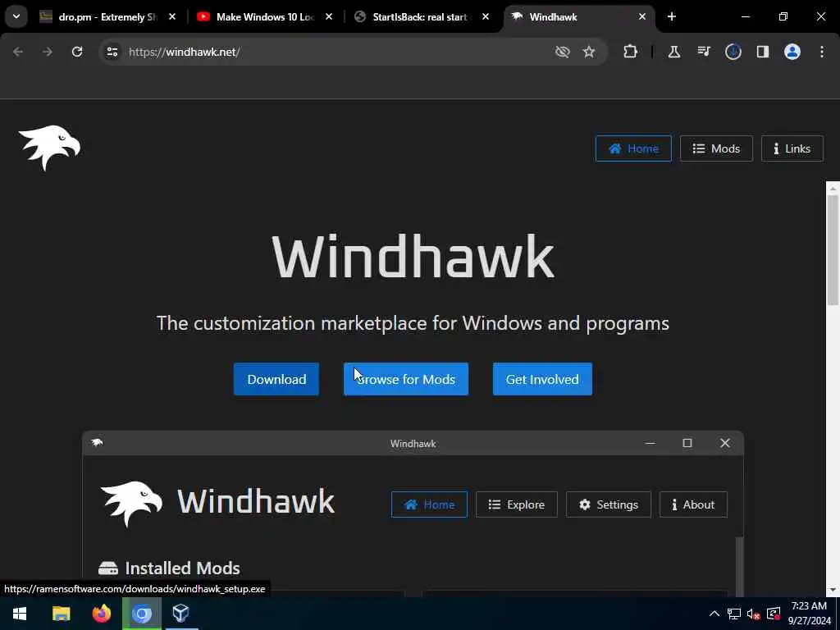The width and height of the screenshot is (840, 630).
Task: Click the Installed Mods heading
Action: [169, 568]
